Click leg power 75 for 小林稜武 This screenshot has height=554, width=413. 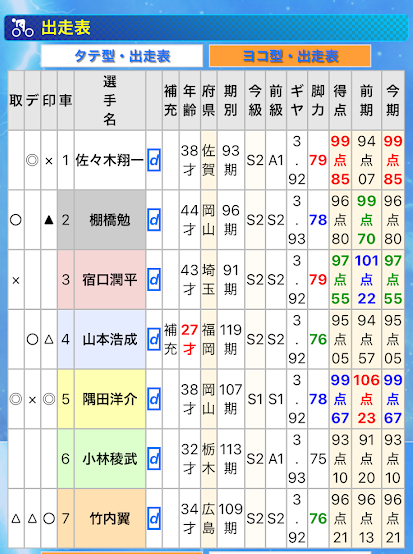[318, 459]
